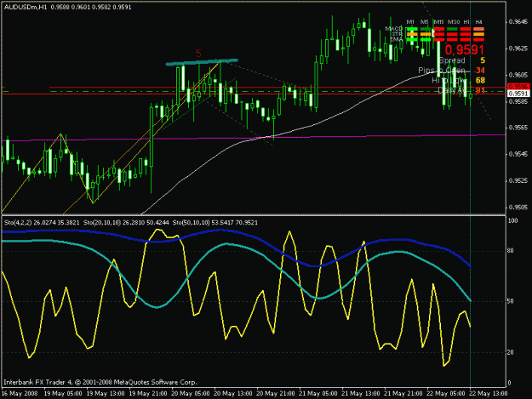Click the H4 timeframe label in signal panel
Viewport: 532px width, 399px height.
click(x=478, y=22)
